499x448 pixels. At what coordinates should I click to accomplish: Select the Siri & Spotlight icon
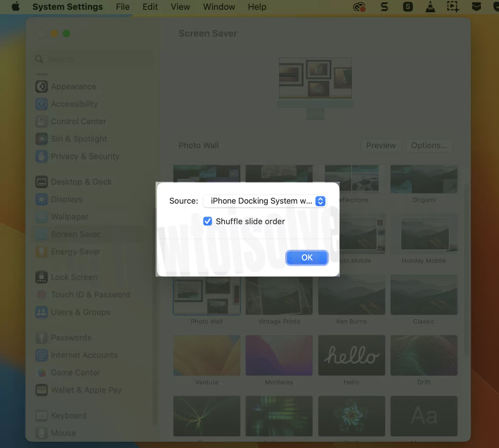42,139
